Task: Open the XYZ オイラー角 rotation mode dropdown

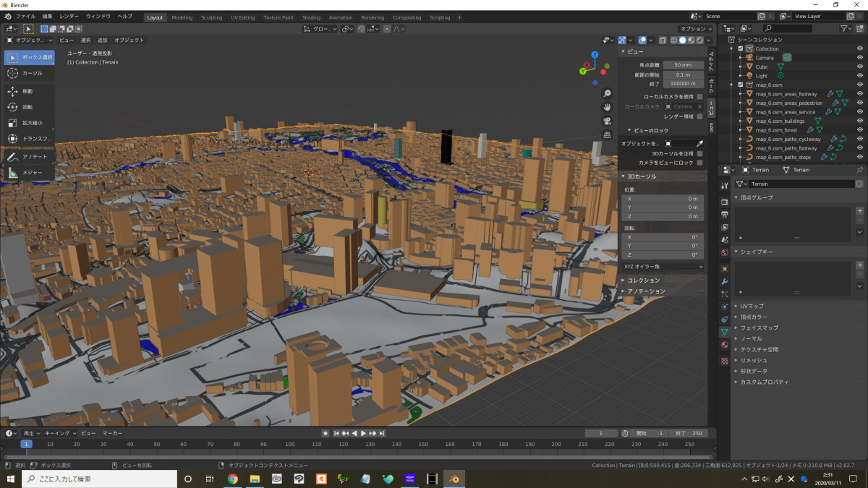Action: [663, 266]
